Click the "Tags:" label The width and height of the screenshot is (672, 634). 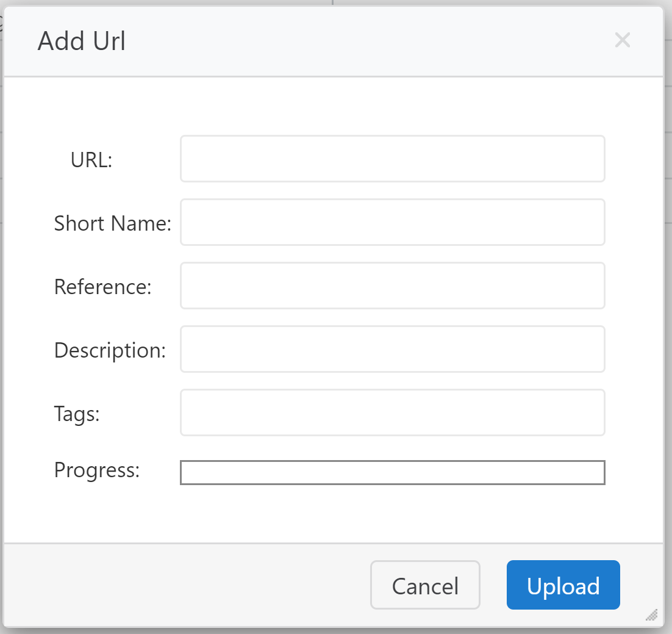(77, 414)
